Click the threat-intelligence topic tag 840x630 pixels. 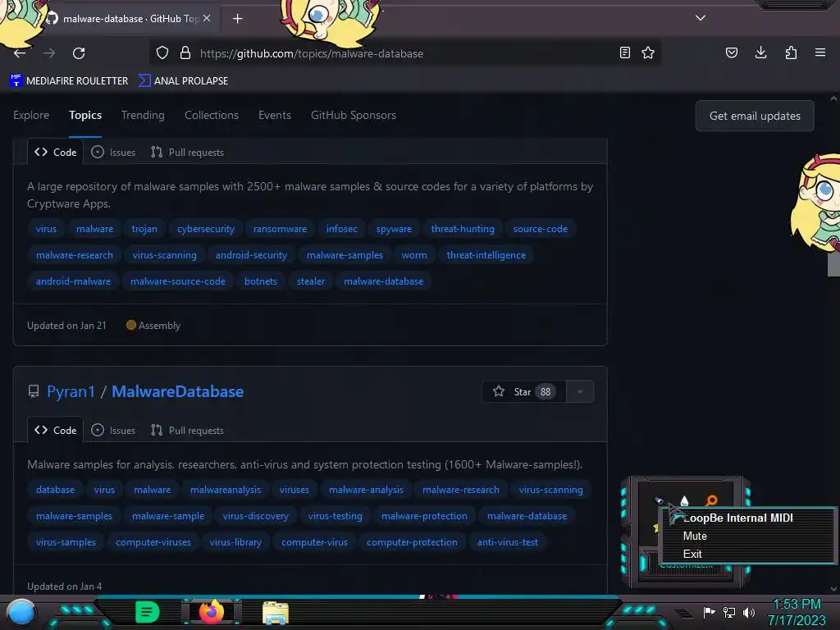pos(486,255)
